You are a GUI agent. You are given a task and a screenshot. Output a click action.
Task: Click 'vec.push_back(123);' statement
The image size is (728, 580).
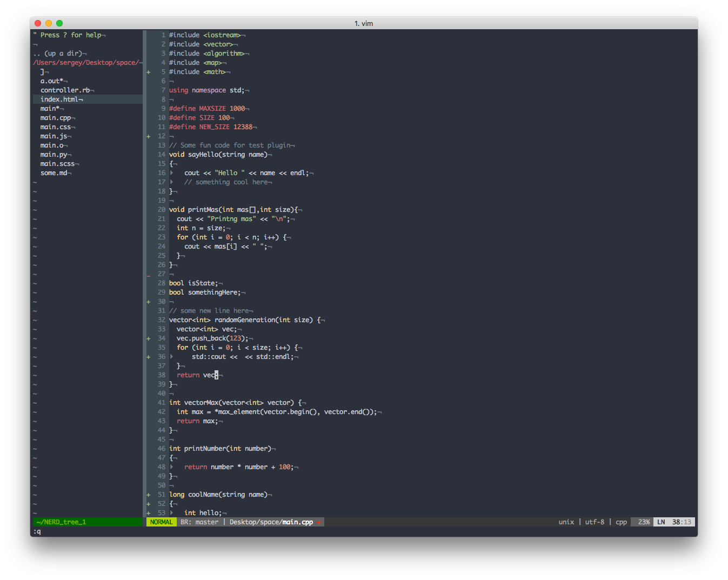(212, 338)
